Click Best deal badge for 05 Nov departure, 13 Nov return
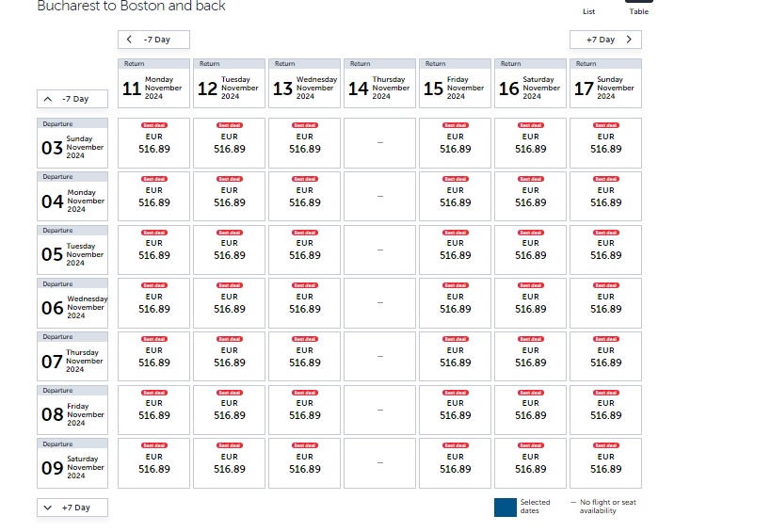Image resolution: width=771 pixels, height=532 pixels. pos(304,232)
